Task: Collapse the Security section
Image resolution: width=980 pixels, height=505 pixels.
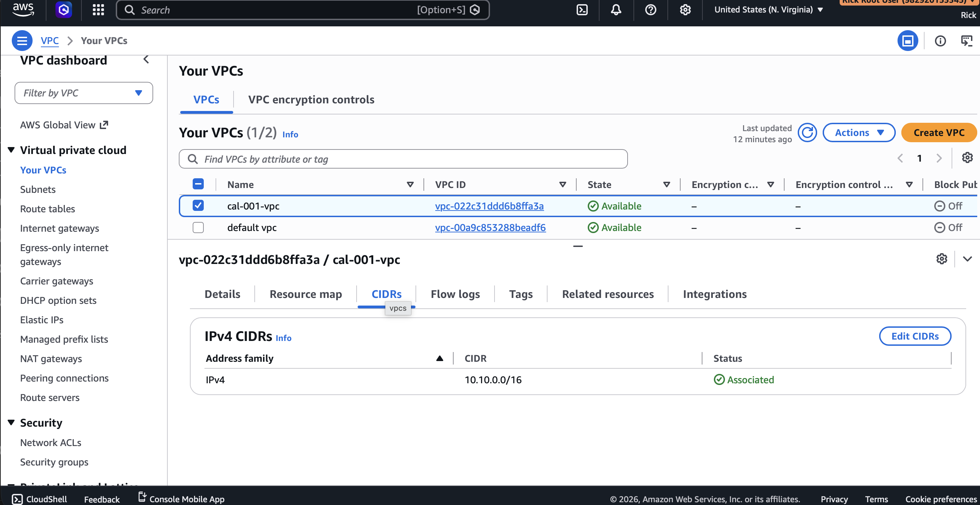Action: [x=11, y=423]
